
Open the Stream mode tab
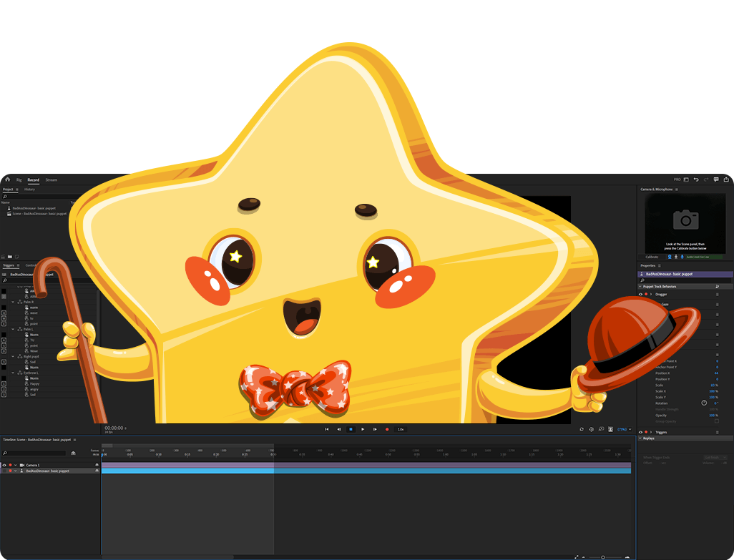pyautogui.click(x=51, y=180)
